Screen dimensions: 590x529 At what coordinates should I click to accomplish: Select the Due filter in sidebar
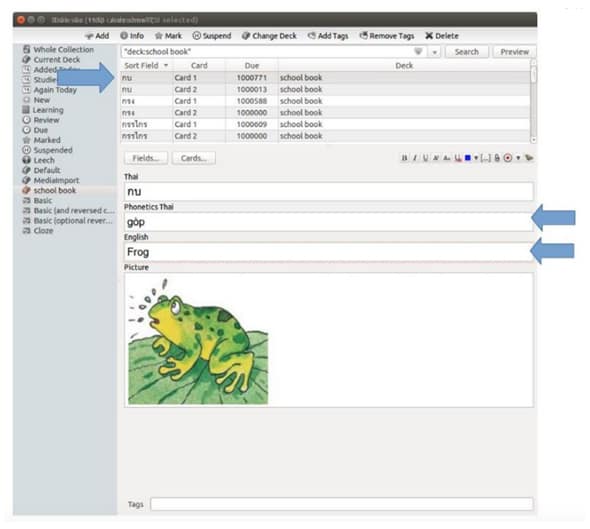tap(35, 130)
